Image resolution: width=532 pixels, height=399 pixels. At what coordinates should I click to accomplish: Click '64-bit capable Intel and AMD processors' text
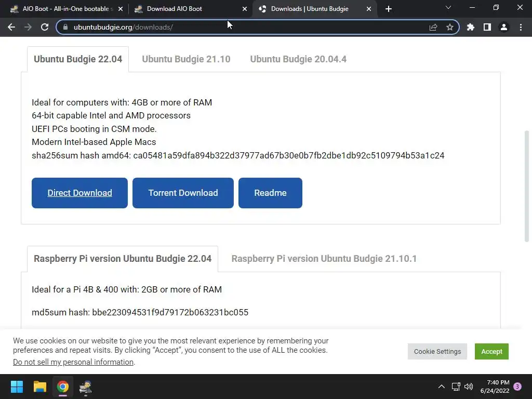(111, 115)
